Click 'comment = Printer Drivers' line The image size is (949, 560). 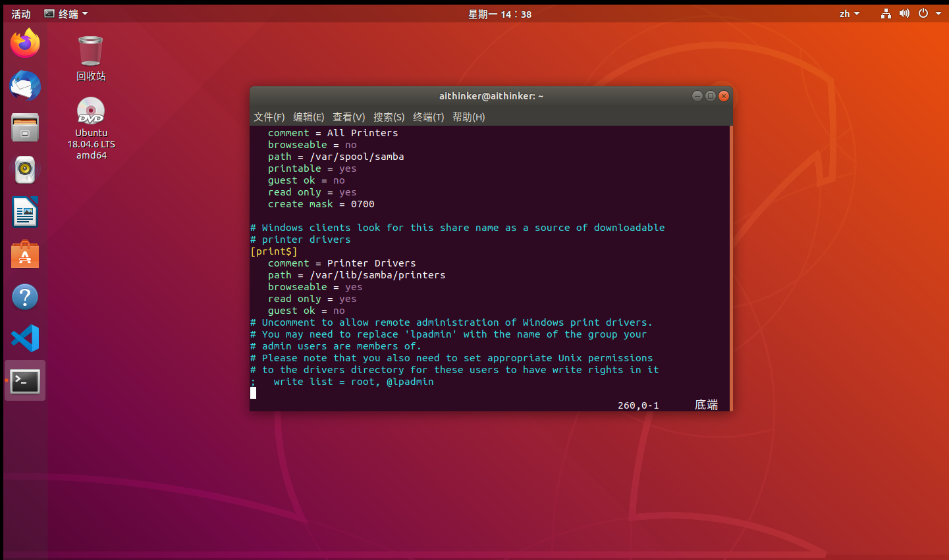(x=342, y=263)
